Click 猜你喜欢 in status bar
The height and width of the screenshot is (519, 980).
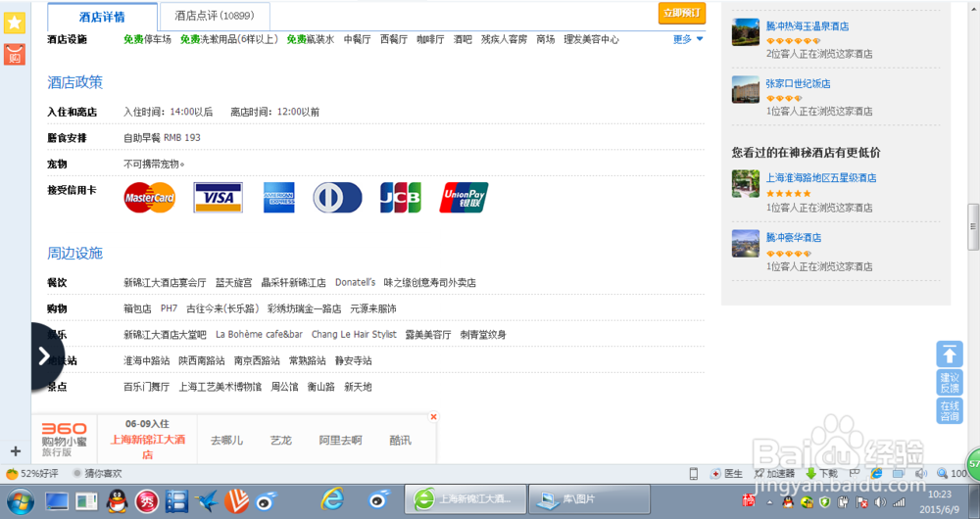coord(97,474)
